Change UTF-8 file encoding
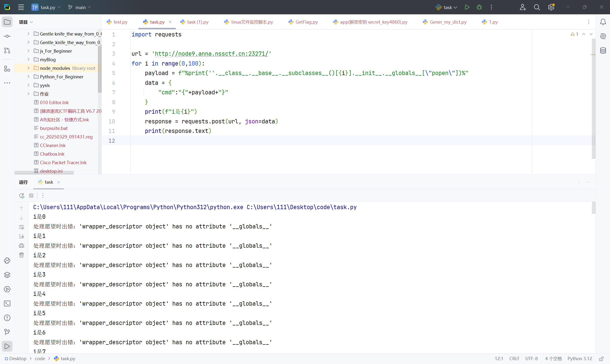 click(x=531, y=359)
